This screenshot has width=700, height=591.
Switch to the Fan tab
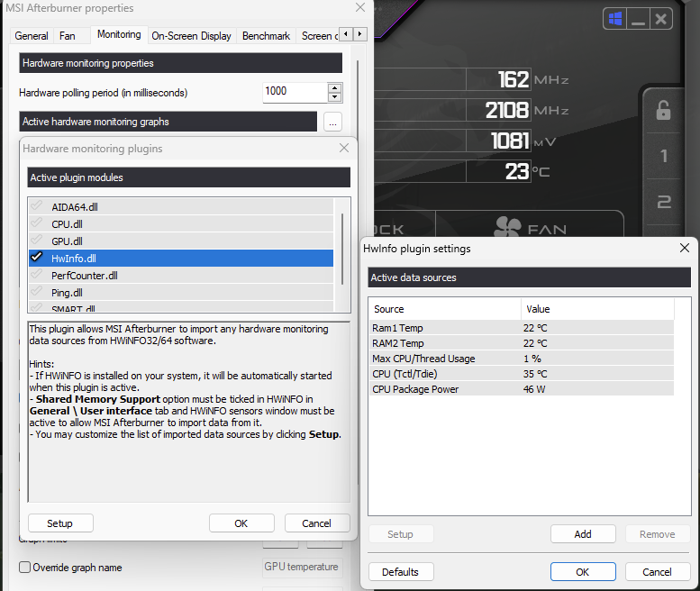pyautogui.click(x=68, y=36)
